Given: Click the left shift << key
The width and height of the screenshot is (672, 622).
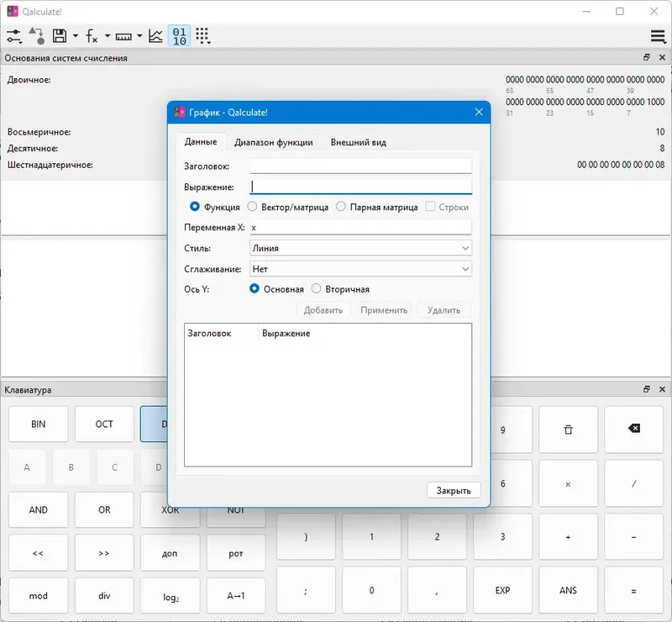Looking at the screenshot, I should pos(38,553).
